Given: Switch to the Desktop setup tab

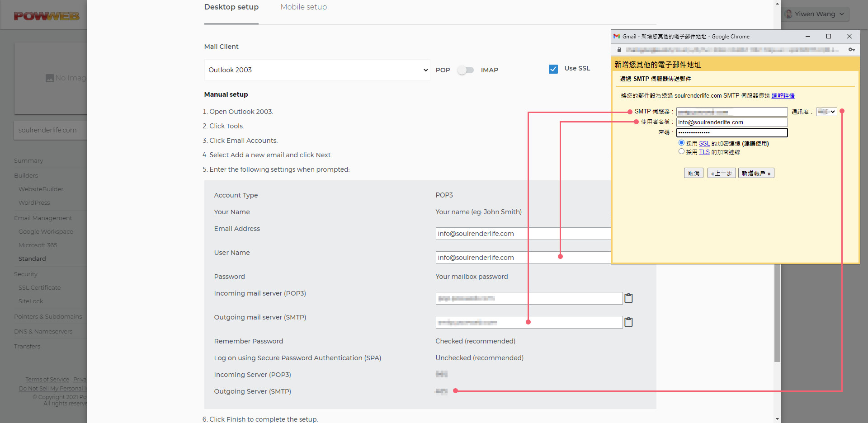Looking at the screenshot, I should pyautogui.click(x=231, y=7).
